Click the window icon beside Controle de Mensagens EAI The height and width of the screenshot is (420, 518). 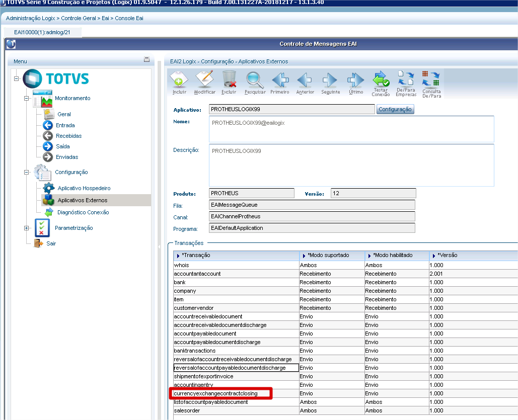point(11,44)
